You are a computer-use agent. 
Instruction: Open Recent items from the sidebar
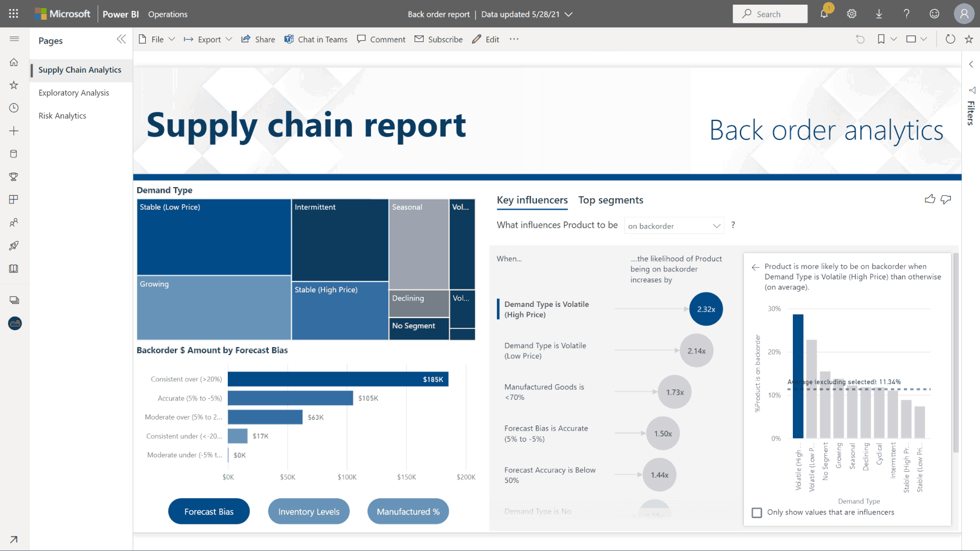click(x=14, y=108)
